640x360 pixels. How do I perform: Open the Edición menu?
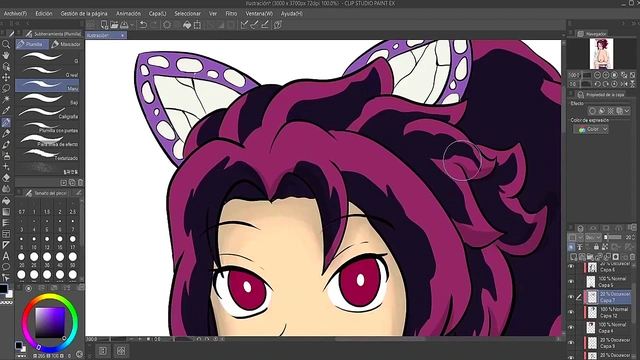[44, 13]
